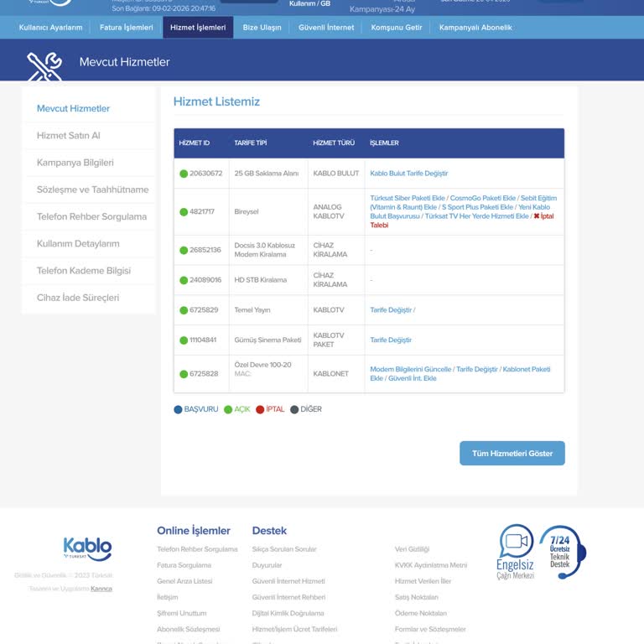The image size is (644, 644).
Task: Click footer Ödeme Noktaları link
Action: click(421, 614)
